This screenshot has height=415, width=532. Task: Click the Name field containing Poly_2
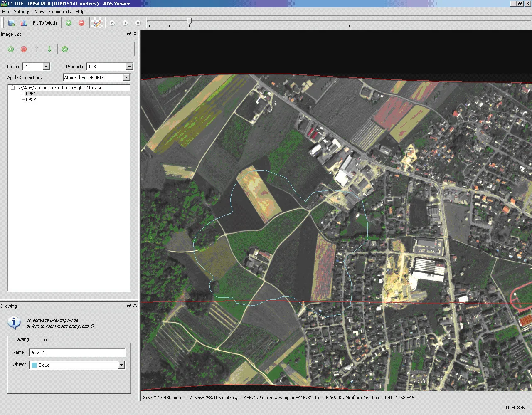coord(77,353)
